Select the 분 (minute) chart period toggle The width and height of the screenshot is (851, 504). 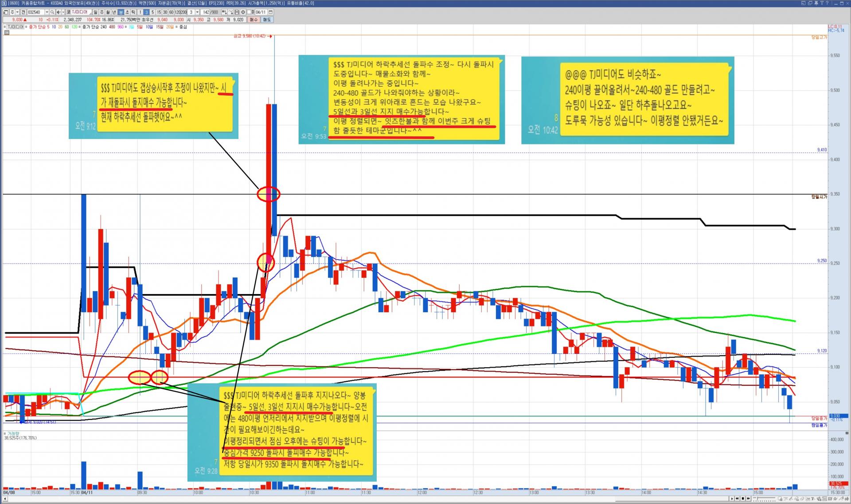click(x=121, y=12)
